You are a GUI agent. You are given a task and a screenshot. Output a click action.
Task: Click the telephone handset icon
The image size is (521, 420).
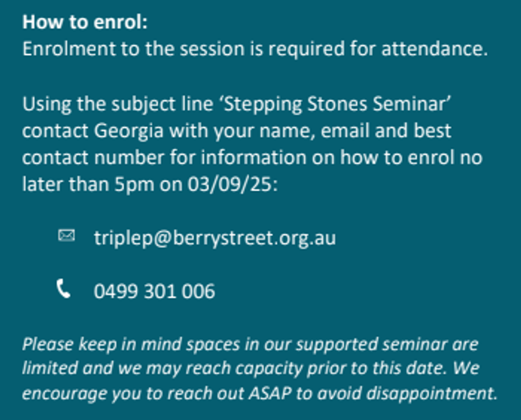(x=63, y=289)
